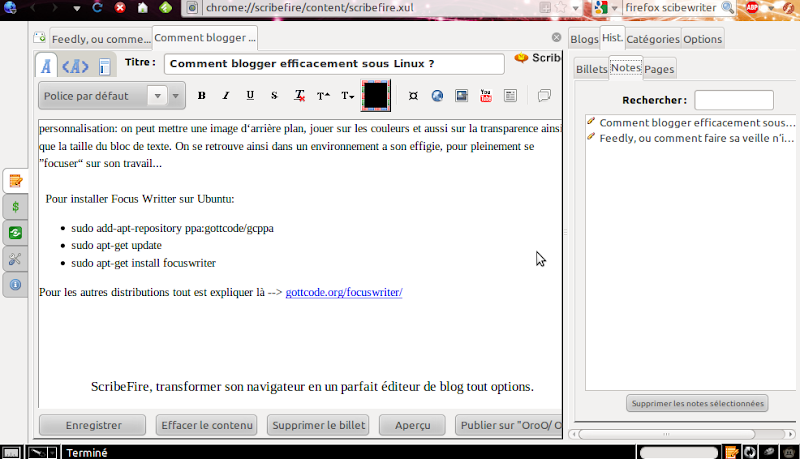Open the blog editor sidebar icon
Screen dimensions: 800x459
coord(15,181)
